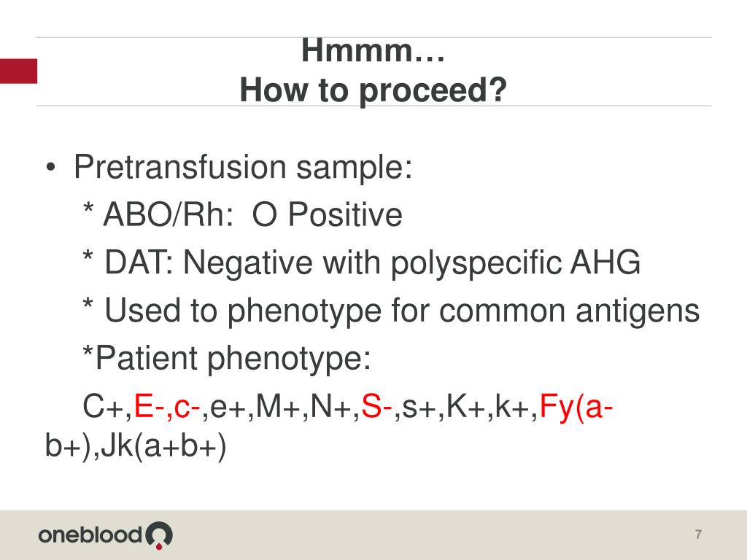Click the "M+" antigen text

(x=276, y=407)
